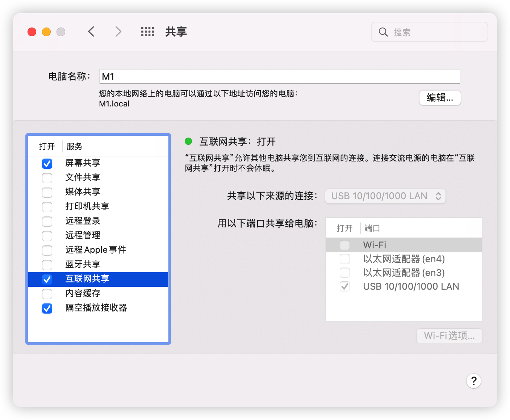Click the 电脑名称 text field showing M1
Screen dimensions: 510x420
[x=279, y=76]
